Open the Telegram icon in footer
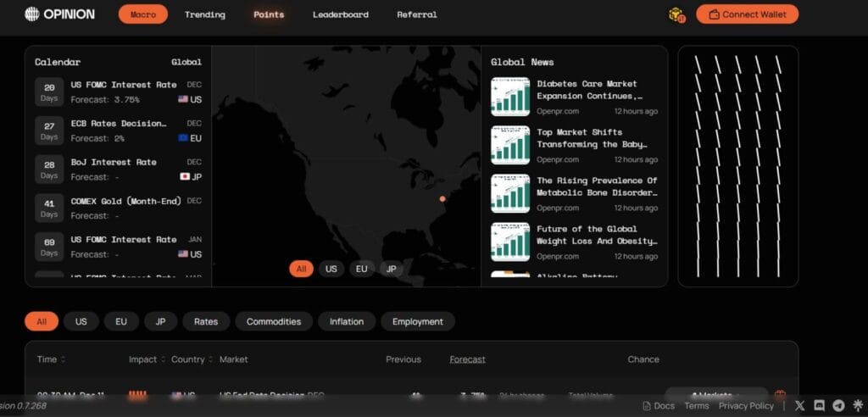This screenshot has height=417, width=868. point(838,406)
